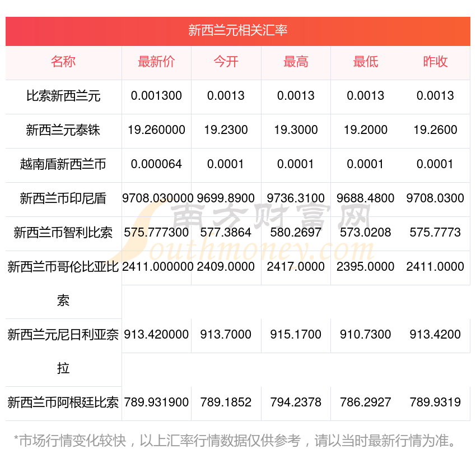Screen dimensions: 476x458
Task: Click the 新西兰币阿根廷比索 row name
Action: (63, 403)
